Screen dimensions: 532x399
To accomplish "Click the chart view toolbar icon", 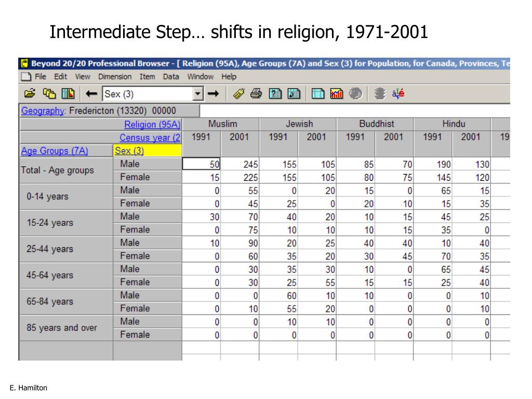I will click(336, 94).
